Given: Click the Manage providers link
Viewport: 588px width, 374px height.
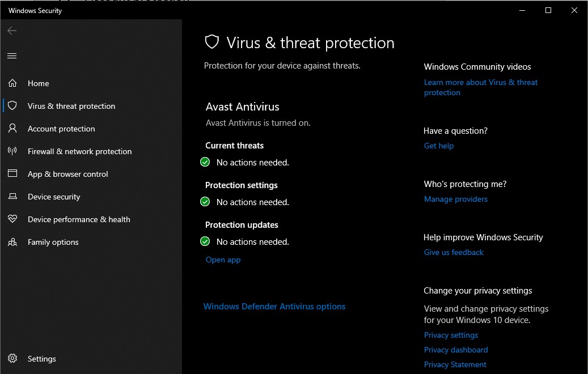Looking at the screenshot, I should pos(456,199).
